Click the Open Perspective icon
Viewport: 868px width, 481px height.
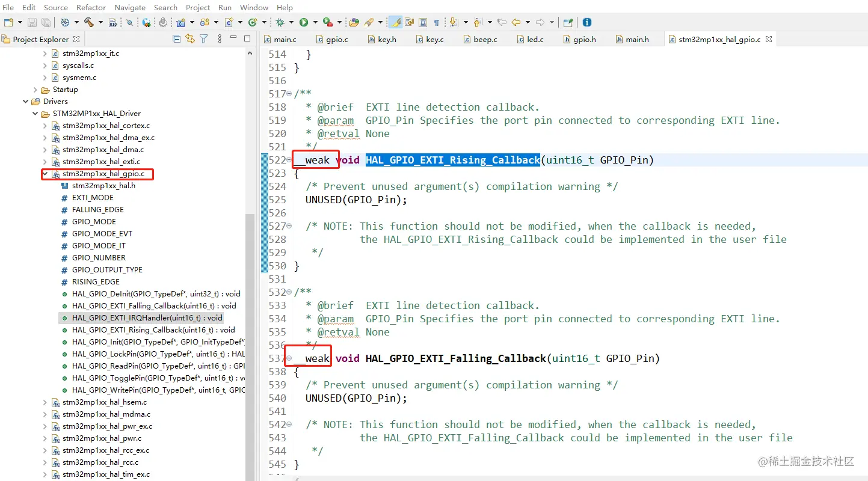pyautogui.click(x=568, y=22)
